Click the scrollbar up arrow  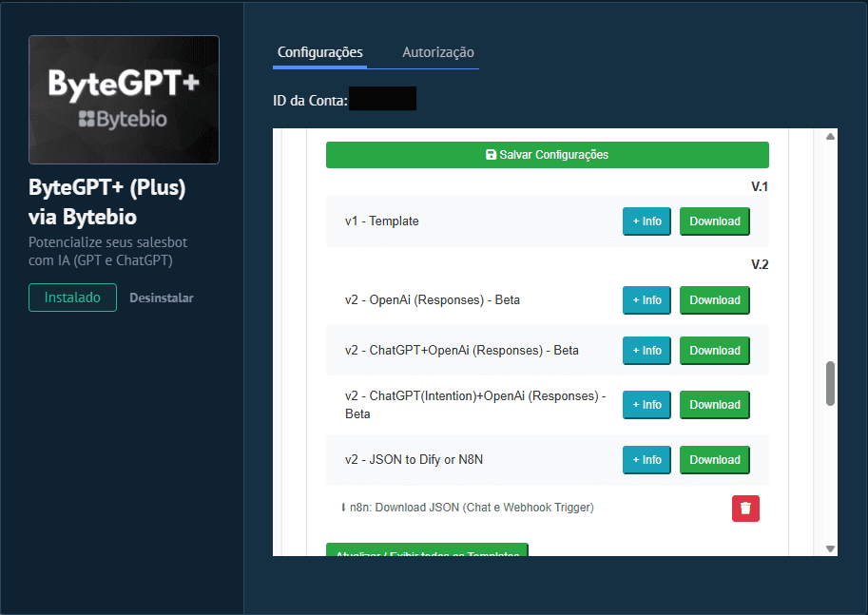coord(830,137)
